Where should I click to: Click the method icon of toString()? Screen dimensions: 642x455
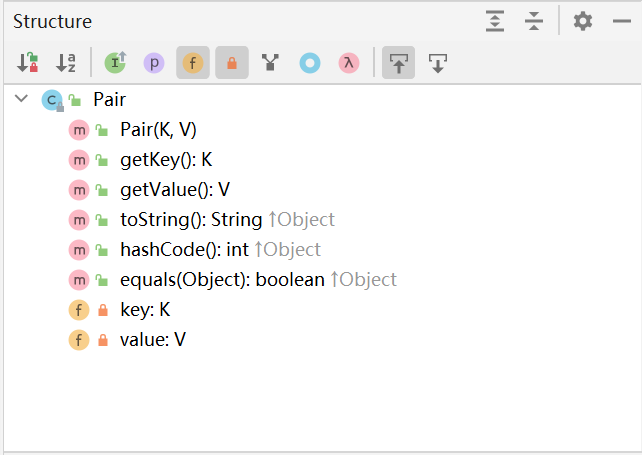point(79,220)
